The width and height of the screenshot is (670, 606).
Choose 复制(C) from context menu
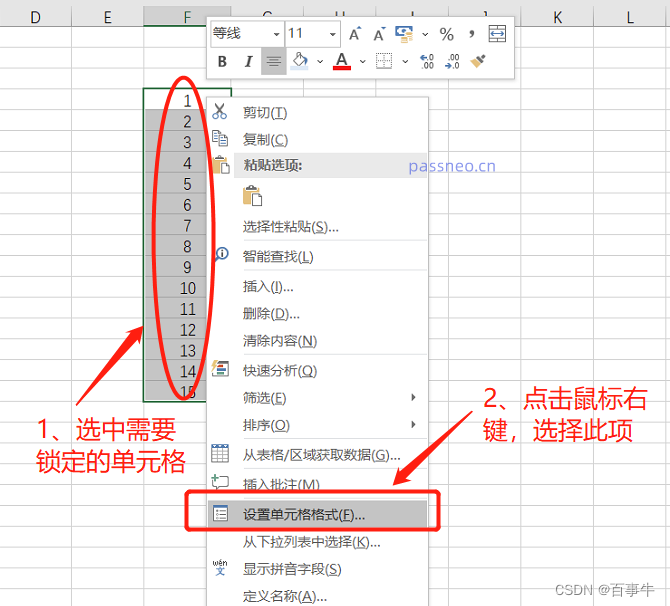[x=317, y=139]
